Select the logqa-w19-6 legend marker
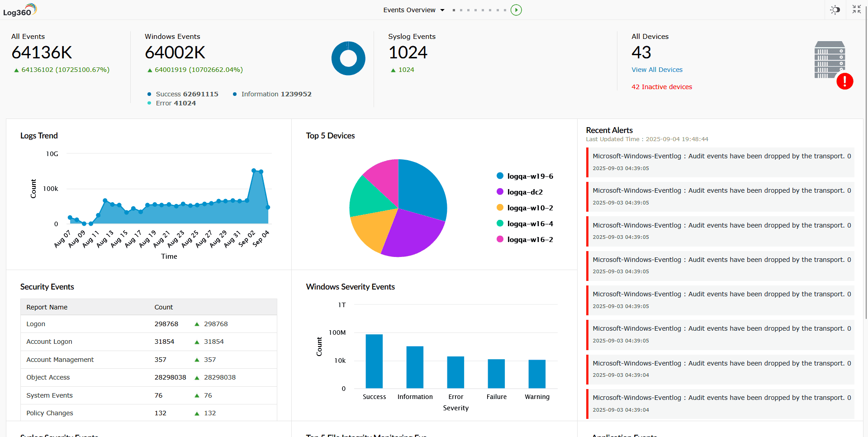Screen dimensions: 868x437 tap(499, 176)
